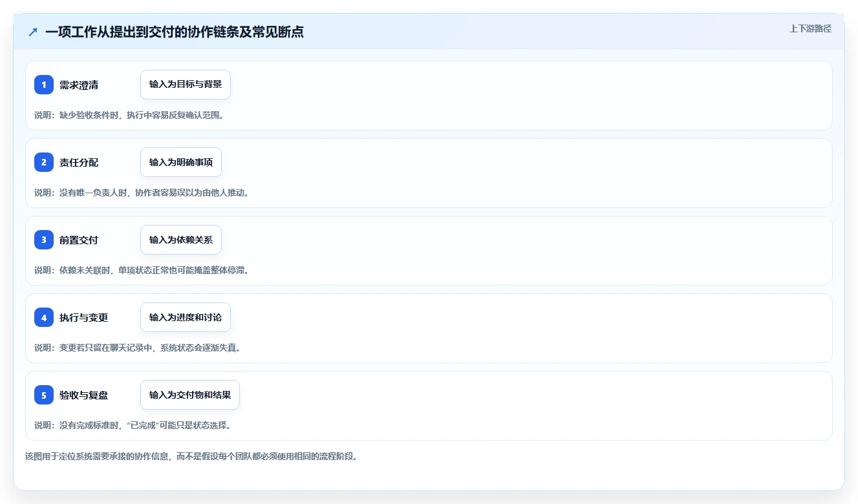
Task: Click the 输入为目标与背景 chip
Action: (186, 85)
